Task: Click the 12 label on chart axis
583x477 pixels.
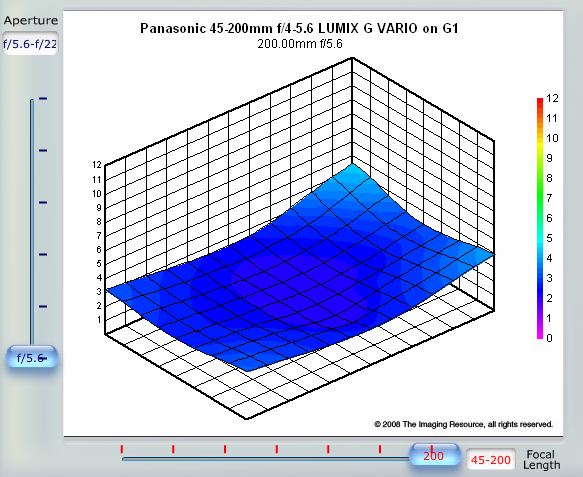Action: coord(97,165)
